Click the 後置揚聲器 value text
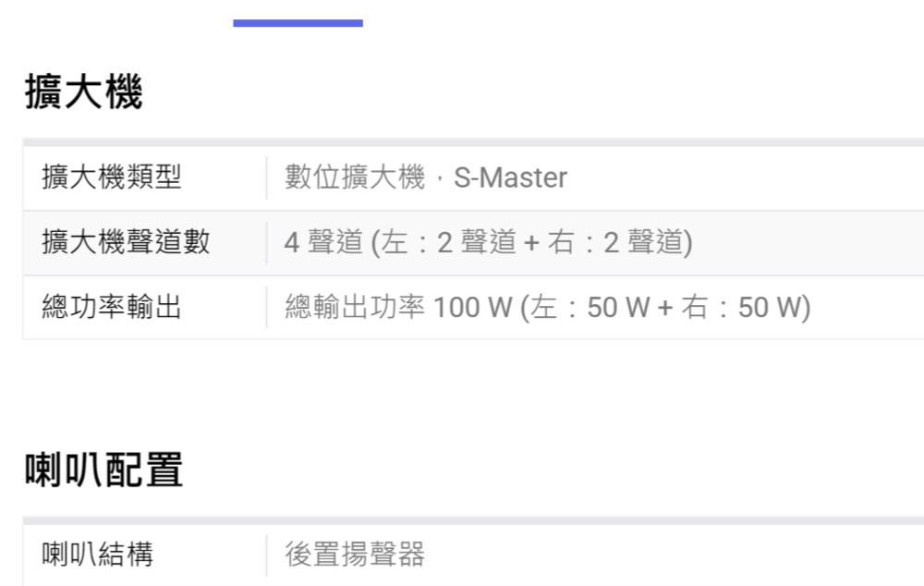Screen dimensions: 924x586 [354, 555]
